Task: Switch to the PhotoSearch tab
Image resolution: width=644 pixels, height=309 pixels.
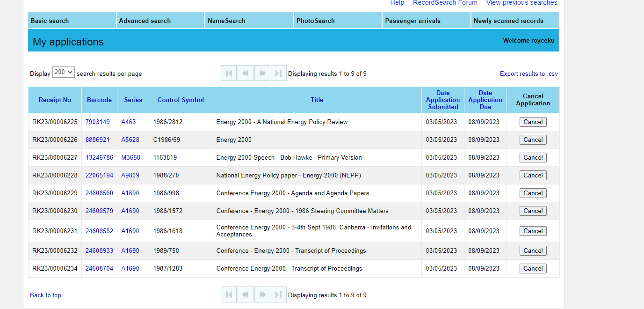Action: coord(316,21)
